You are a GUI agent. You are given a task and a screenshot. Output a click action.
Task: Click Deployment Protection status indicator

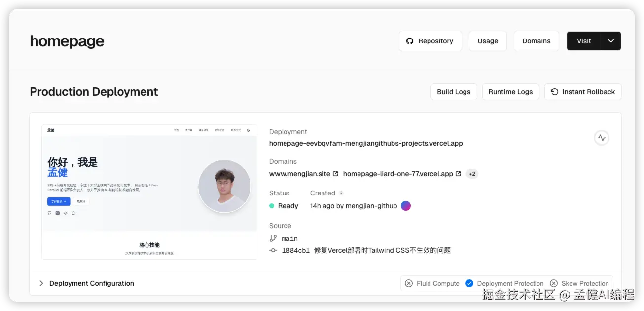point(504,283)
